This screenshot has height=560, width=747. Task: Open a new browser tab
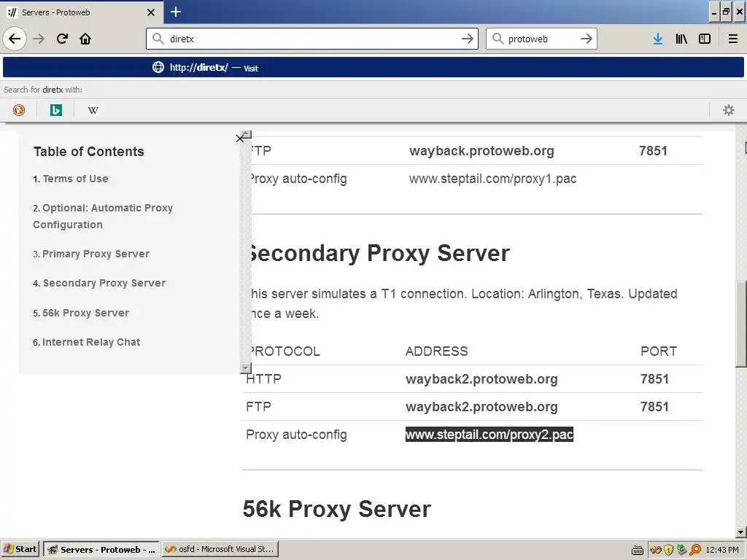pyautogui.click(x=176, y=12)
